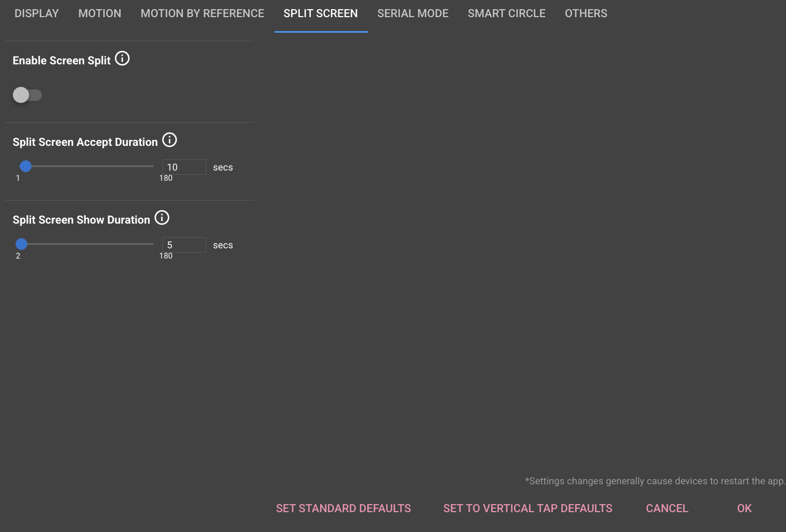This screenshot has height=532, width=786.
Task: Open info icon for Enable Screen Split
Action: pyautogui.click(x=122, y=58)
